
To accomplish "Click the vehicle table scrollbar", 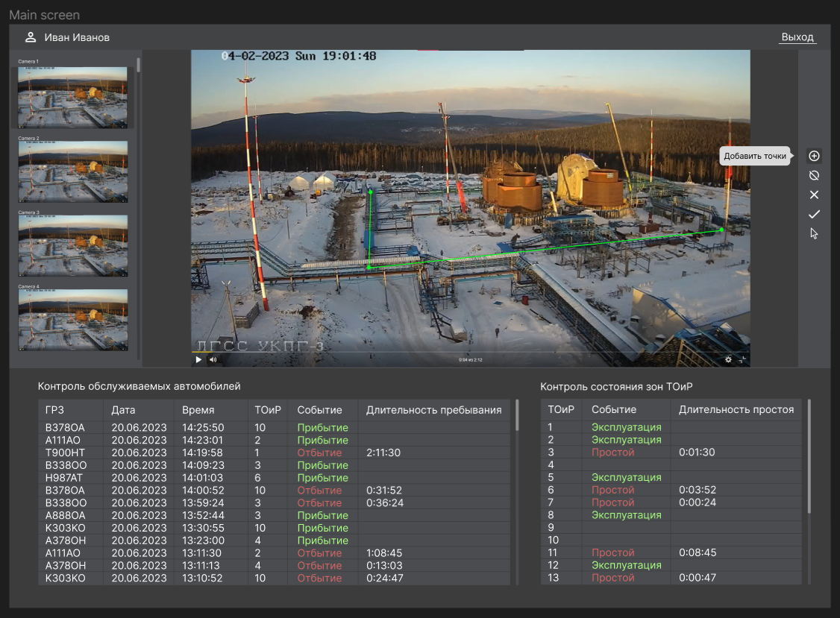I will point(517,415).
